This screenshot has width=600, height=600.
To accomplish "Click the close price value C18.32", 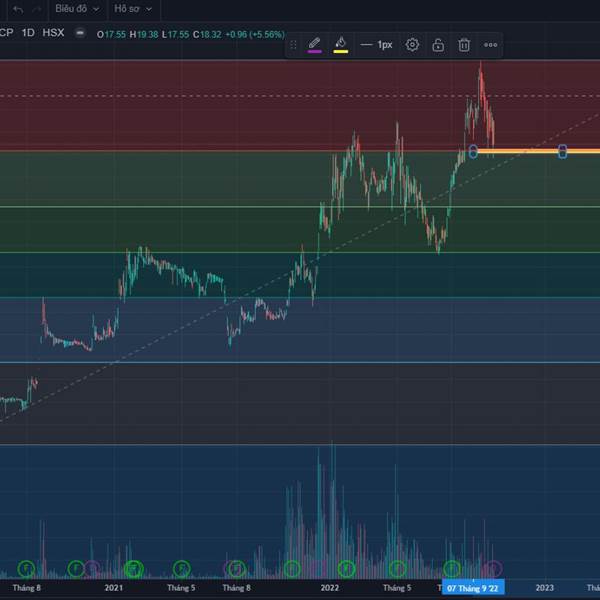I will click(207, 35).
